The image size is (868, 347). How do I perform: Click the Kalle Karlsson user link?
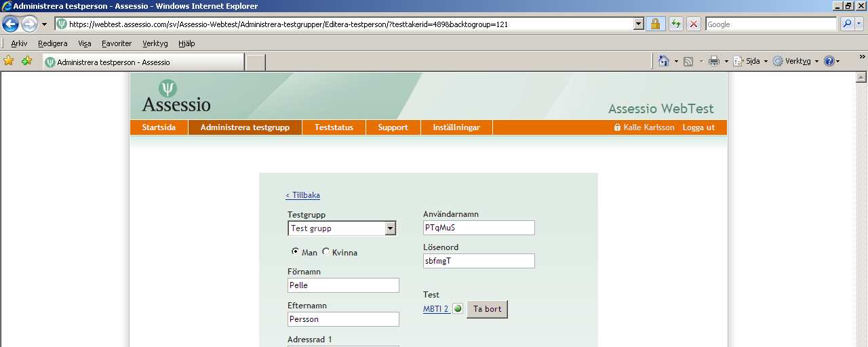(x=649, y=127)
